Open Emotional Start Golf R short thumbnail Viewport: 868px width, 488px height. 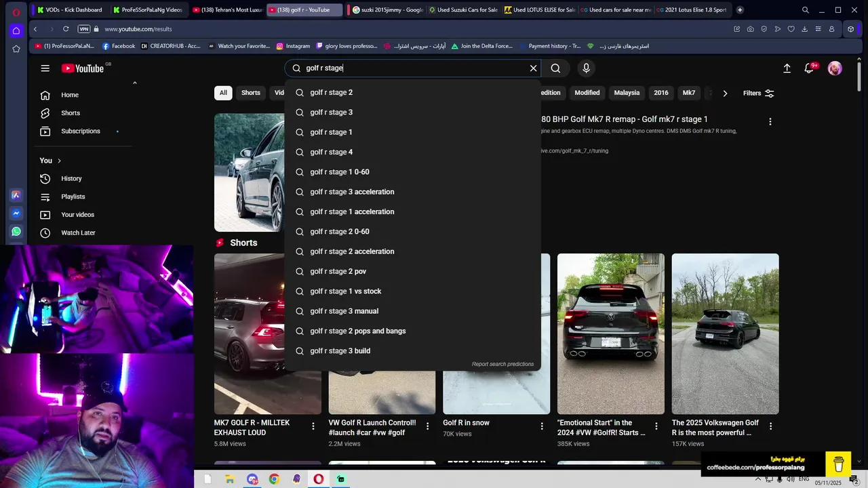click(611, 333)
